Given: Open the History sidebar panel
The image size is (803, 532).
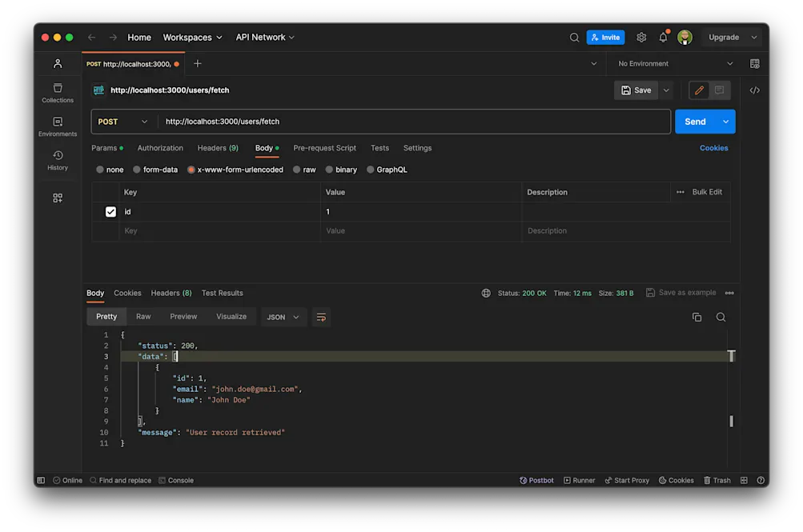Looking at the screenshot, I should pyautogui.click(x=56, y=162).
